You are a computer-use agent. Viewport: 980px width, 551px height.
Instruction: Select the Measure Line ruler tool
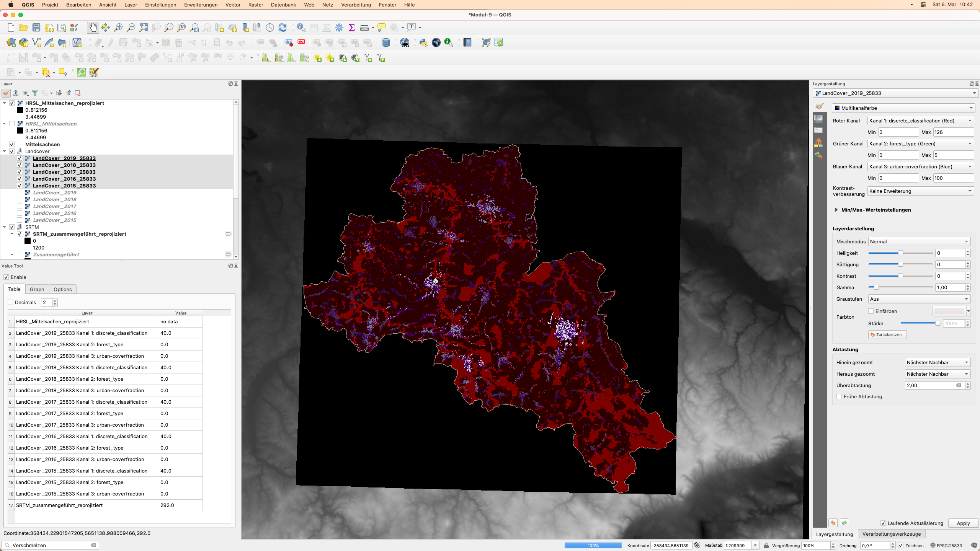point(364,28)
